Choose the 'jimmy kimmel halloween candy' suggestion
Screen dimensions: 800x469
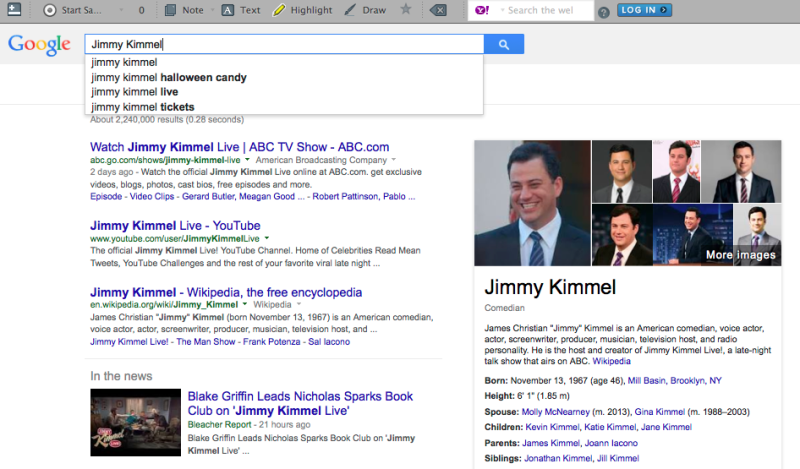[x=284, y=78]
